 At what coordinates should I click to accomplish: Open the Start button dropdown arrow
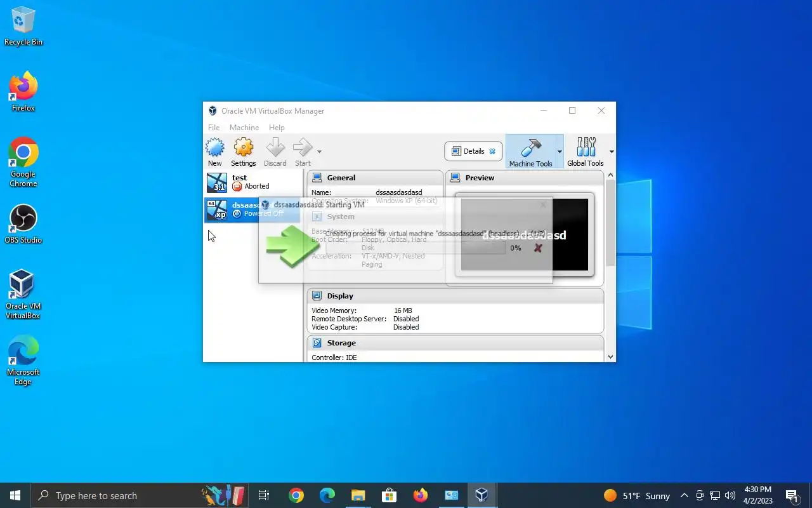(x=319, y=152)
